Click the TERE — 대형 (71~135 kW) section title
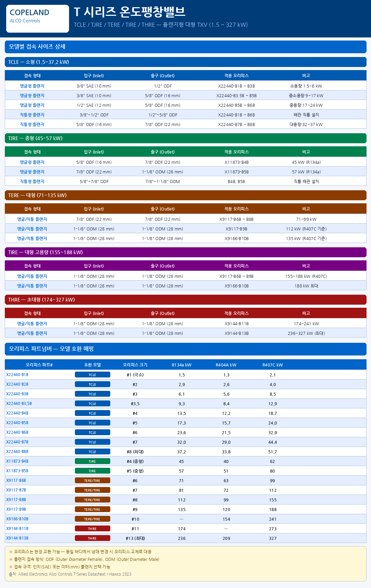This screenshot has height=588, width=371. tap(185, 195)
